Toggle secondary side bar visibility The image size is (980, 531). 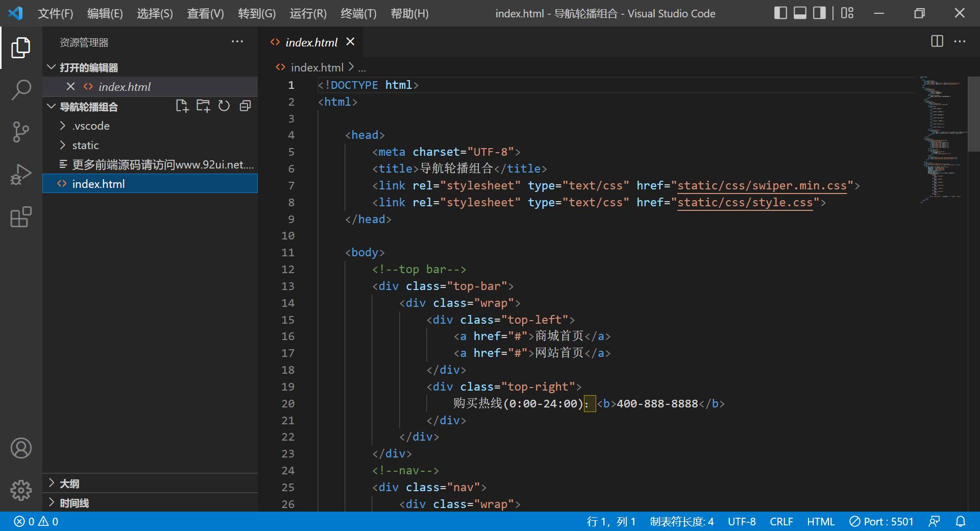pyautogui.click(x=819, y=13)
